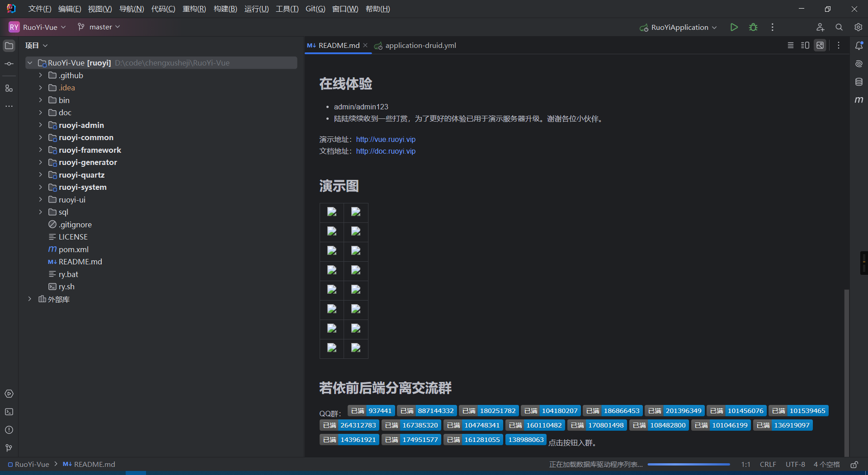Open the Commit tool window
The width and height of the screenshot is (868, 475).
pos(9,64)
